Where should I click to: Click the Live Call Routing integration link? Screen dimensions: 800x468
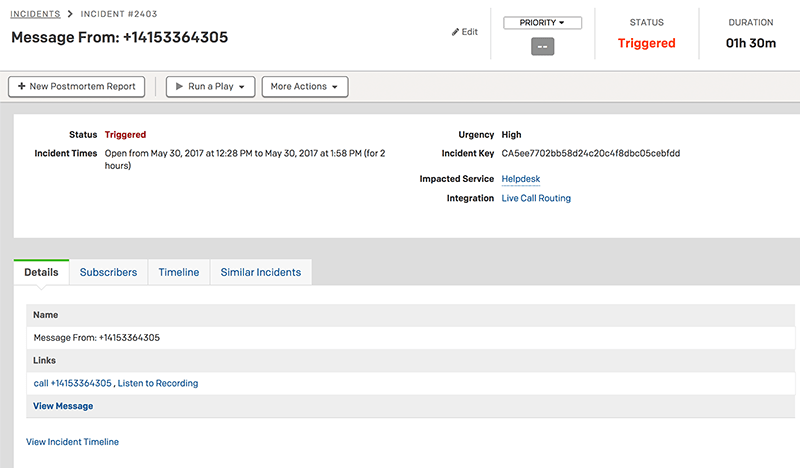pos(536,199)
